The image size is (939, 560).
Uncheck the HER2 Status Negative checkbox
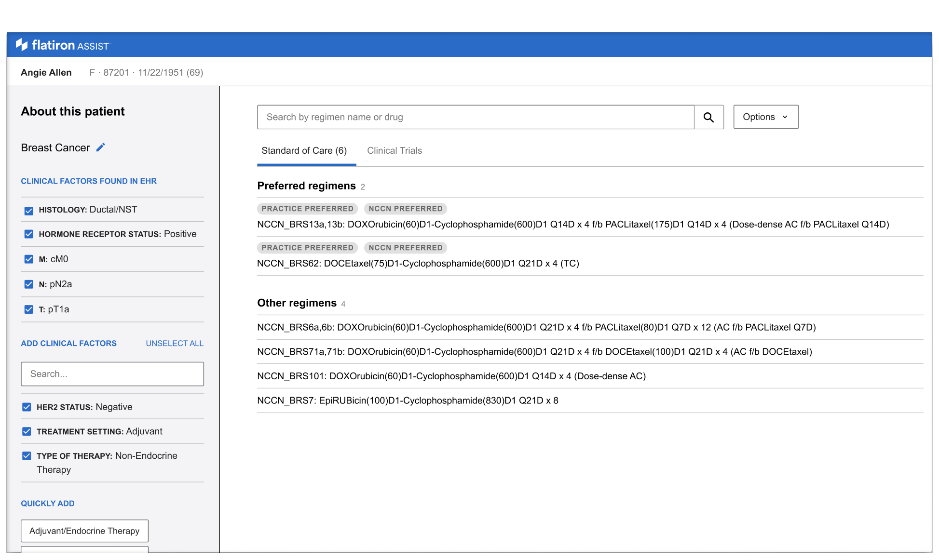(27, 407)
